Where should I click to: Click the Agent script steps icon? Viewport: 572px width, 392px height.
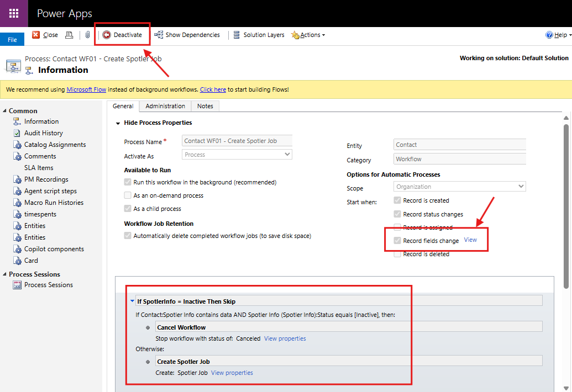[17, 191]
